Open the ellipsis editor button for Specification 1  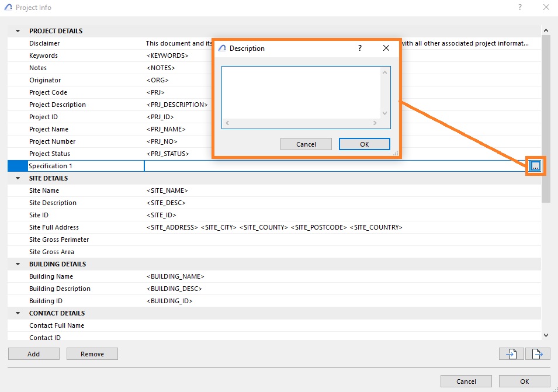(535, 166)
